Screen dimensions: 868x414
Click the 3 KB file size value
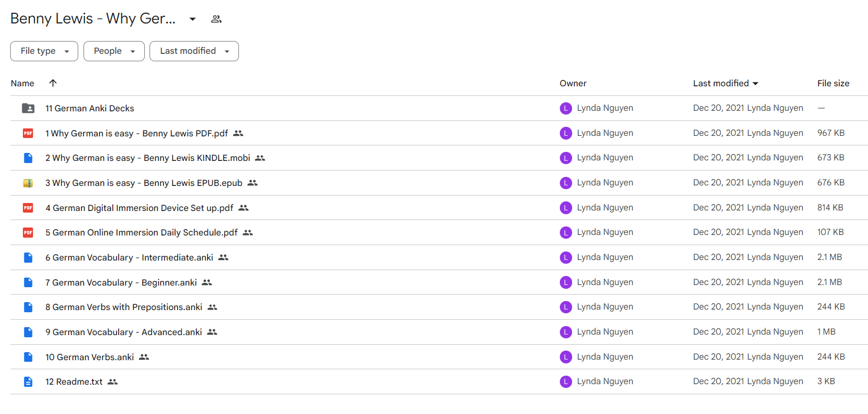coord(826,381)
